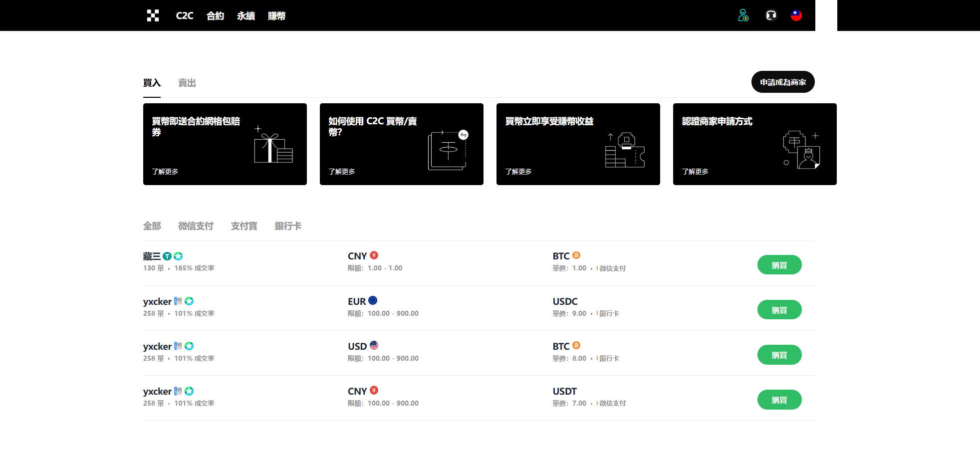Viewport: 980px width, 458px height.
Task: Open the 賺幣 menu item
Action: [276, 16]
